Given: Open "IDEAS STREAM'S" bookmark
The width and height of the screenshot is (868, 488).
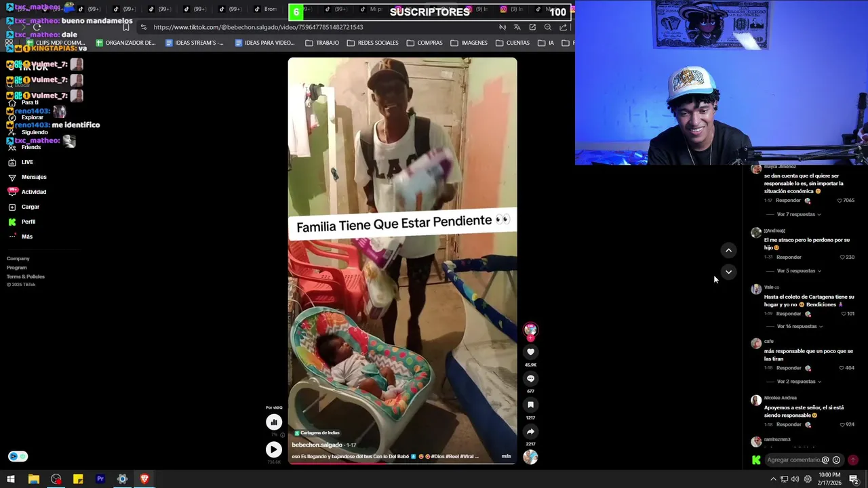Looking at the screenshot, I should (194, 43).
